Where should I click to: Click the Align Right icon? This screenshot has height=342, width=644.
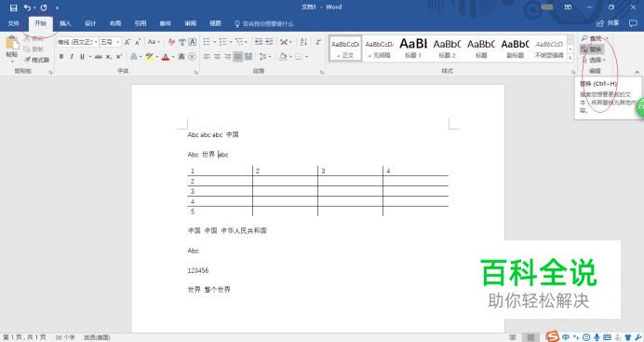227,57
